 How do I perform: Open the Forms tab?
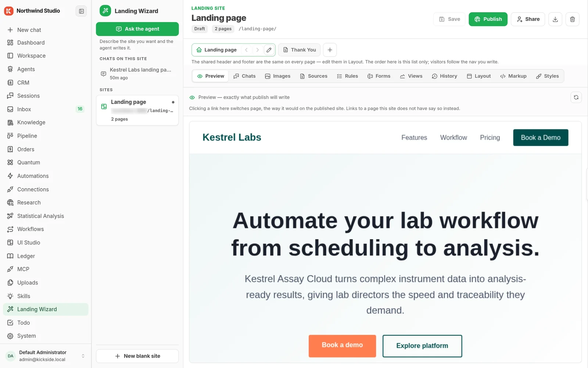[x=379, y=76]
